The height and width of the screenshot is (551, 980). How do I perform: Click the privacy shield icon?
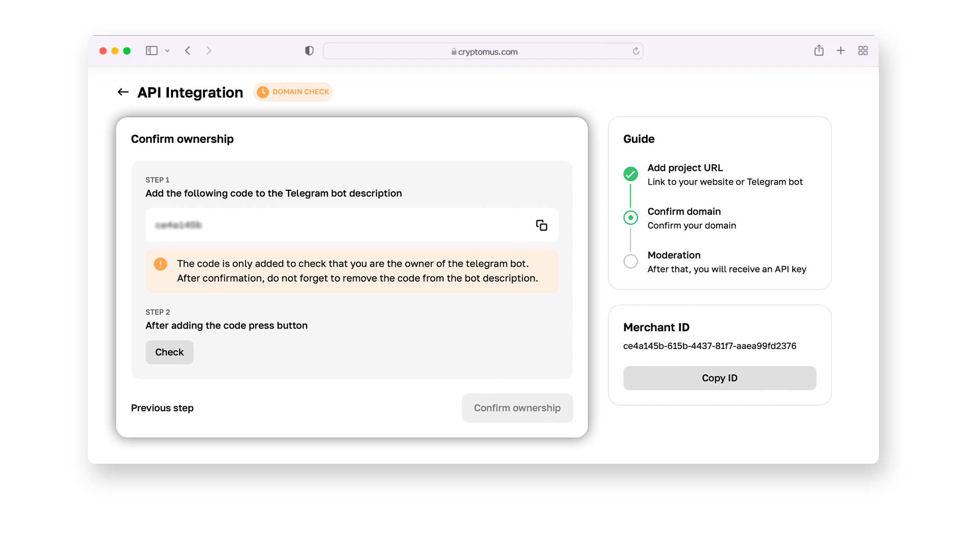[x=309, y=51]
